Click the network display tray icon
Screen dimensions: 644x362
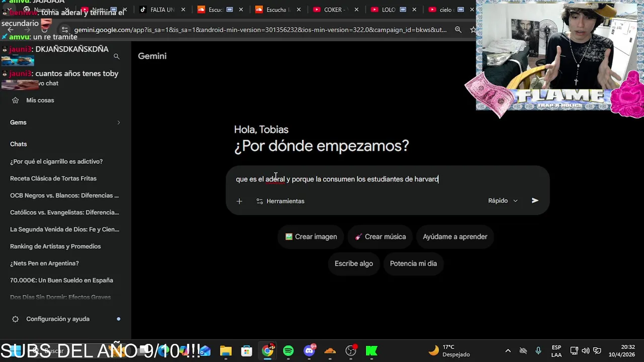(x=574, y=351)
